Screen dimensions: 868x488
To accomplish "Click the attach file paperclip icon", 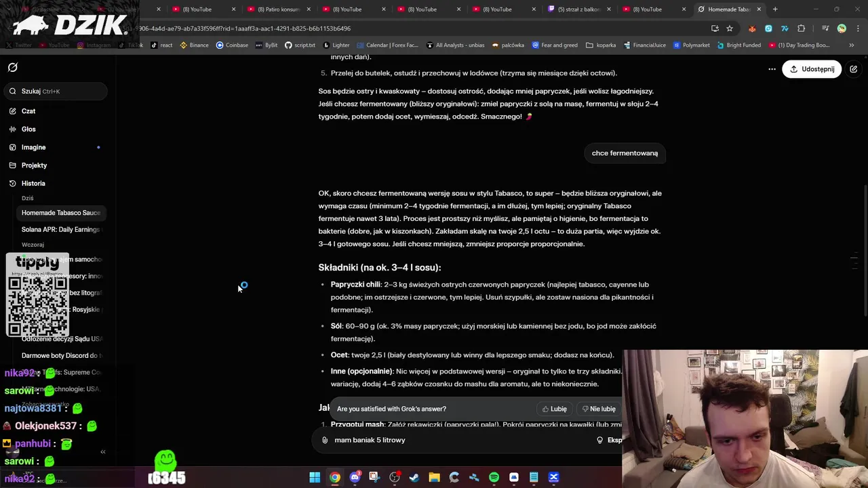I will (x=325, y=440).
